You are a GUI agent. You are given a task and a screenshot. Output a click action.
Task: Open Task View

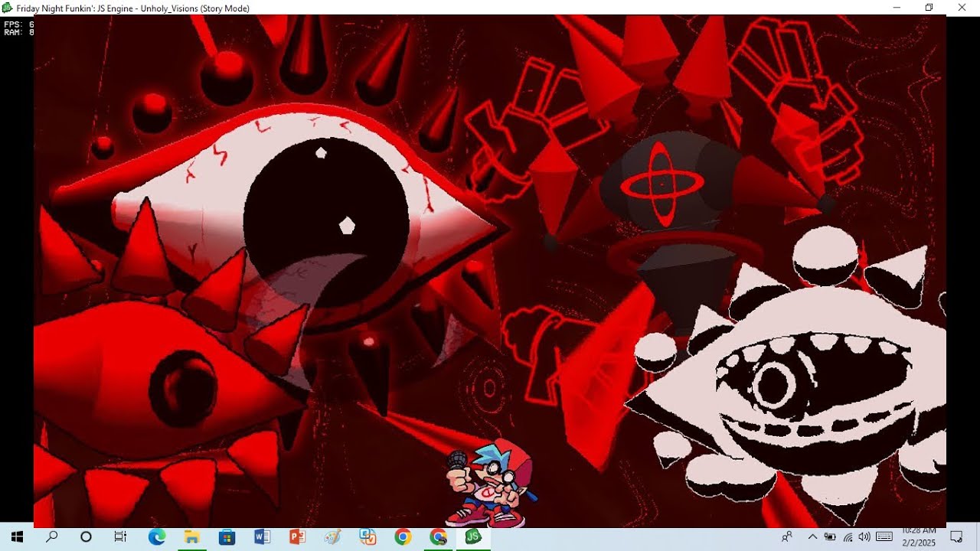[120, 537]
